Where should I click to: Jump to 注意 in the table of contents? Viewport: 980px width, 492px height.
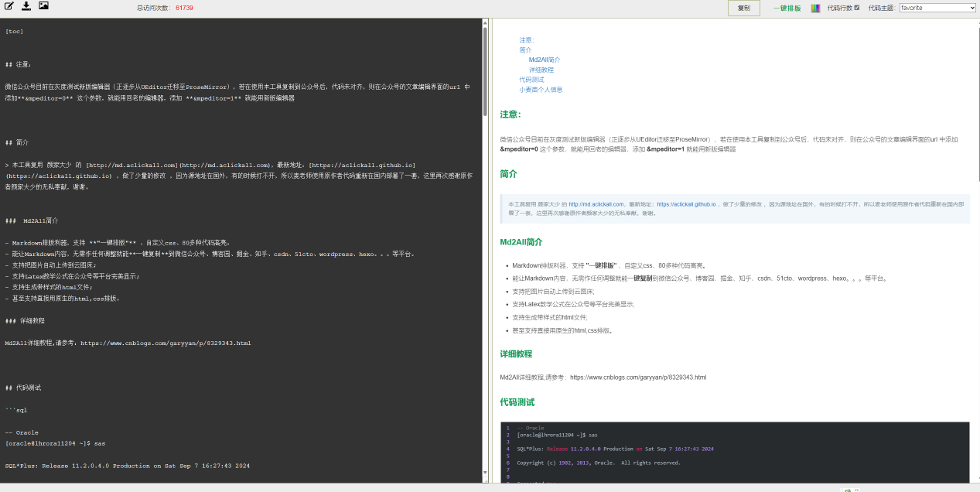click(x=526, y=40)
